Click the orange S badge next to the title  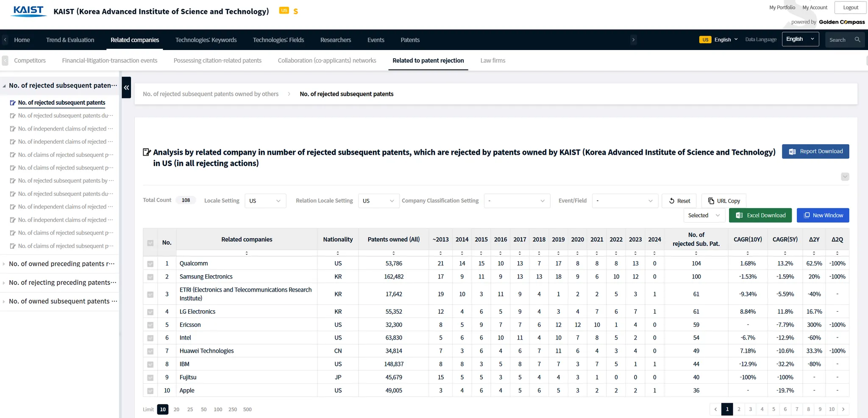[x=295, y=11]
